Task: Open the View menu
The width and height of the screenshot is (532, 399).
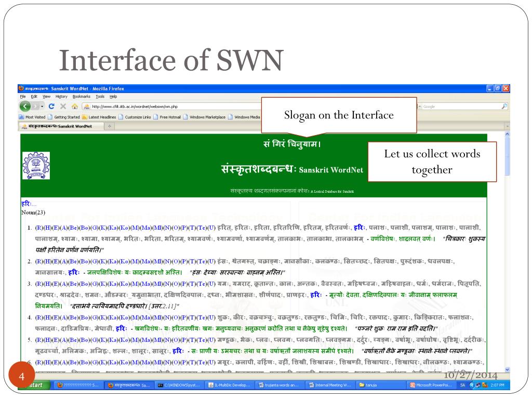Action: [x=46, y=97]
